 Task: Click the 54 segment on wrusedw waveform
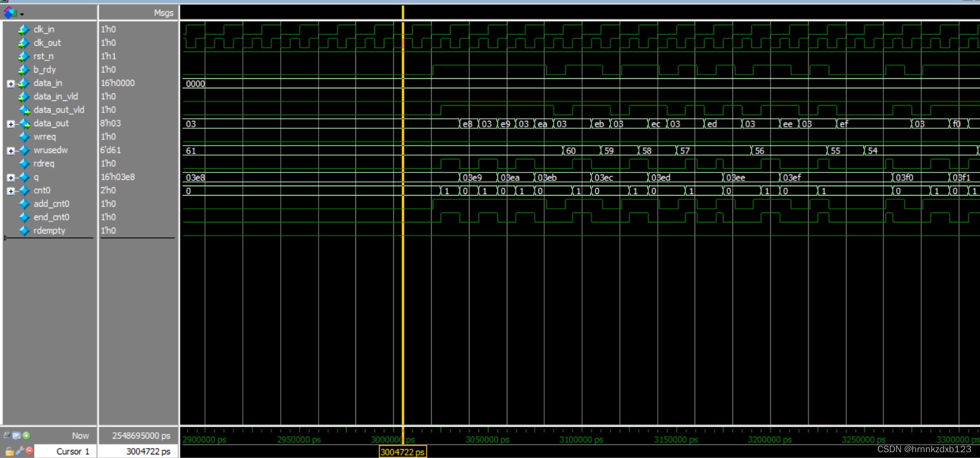click(921, 151)
